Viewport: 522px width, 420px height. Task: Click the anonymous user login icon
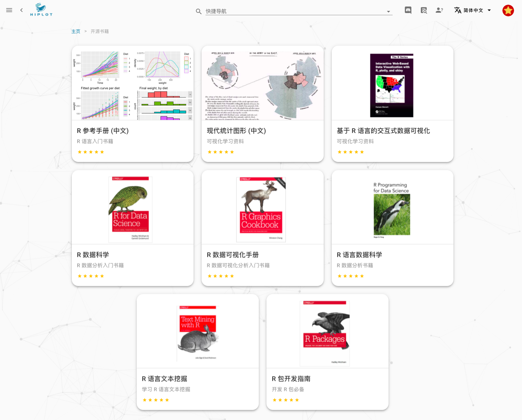click(439, 10)
